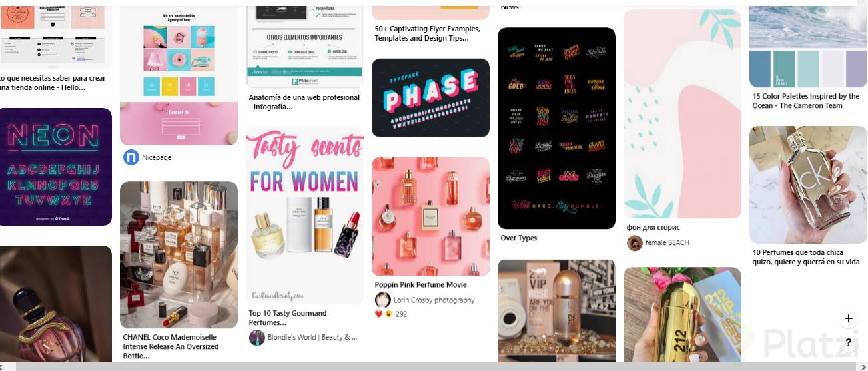This screenshot has height=371, width=868.
Task: Open the question mark help icon
Action: pos(849,343)
